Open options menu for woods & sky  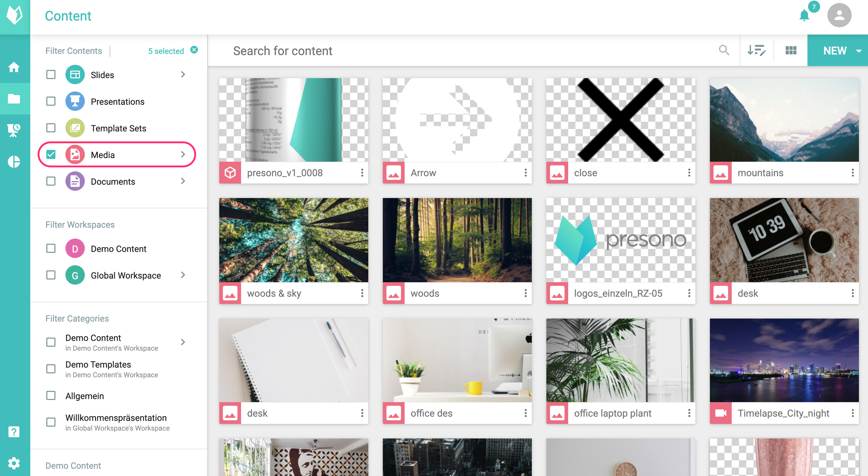coord(362,293)
